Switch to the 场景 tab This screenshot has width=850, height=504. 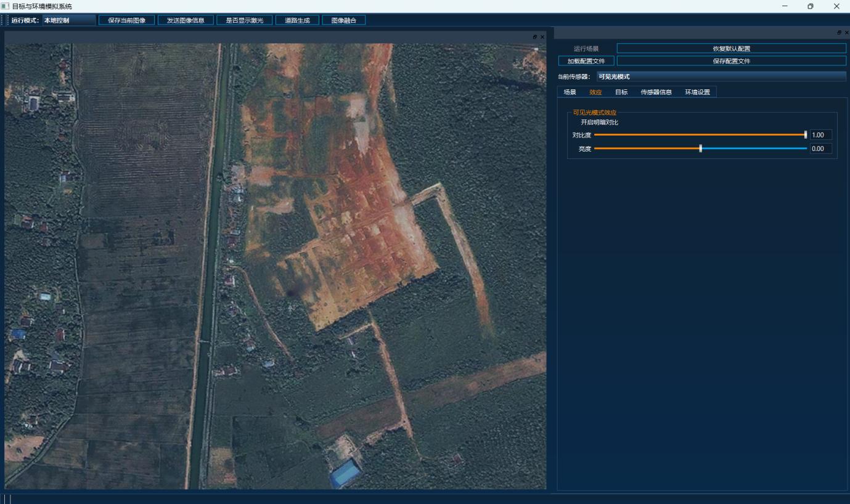coord(570,92)
